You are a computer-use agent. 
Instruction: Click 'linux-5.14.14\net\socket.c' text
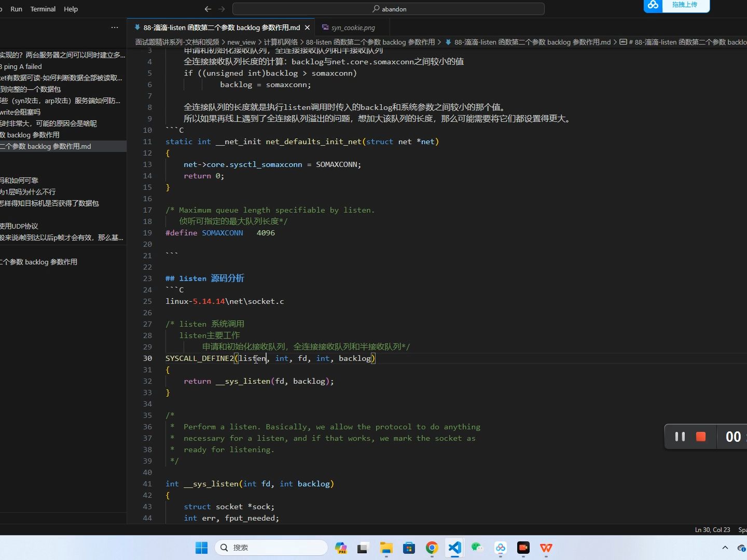pyautogui.click(x=225, y=301)
